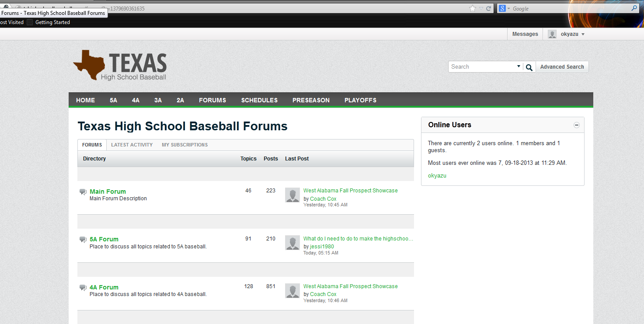
Task: Select PLAYOFFS in the navigation bar
Action: [360, 100]
